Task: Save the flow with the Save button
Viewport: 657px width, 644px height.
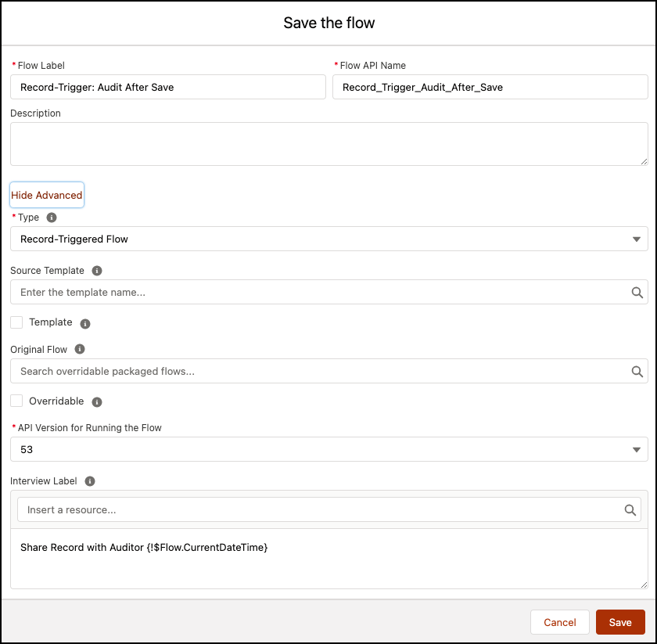Action: click(620, 622)
